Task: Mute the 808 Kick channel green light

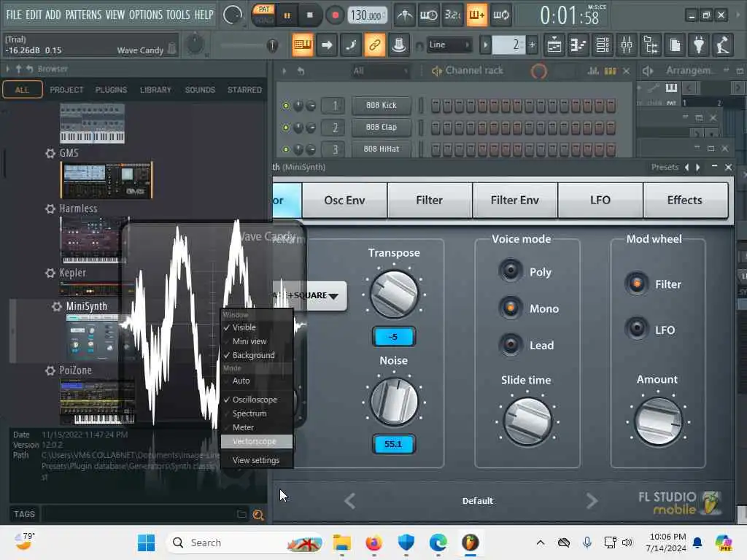Action: [x=286, y=106]
